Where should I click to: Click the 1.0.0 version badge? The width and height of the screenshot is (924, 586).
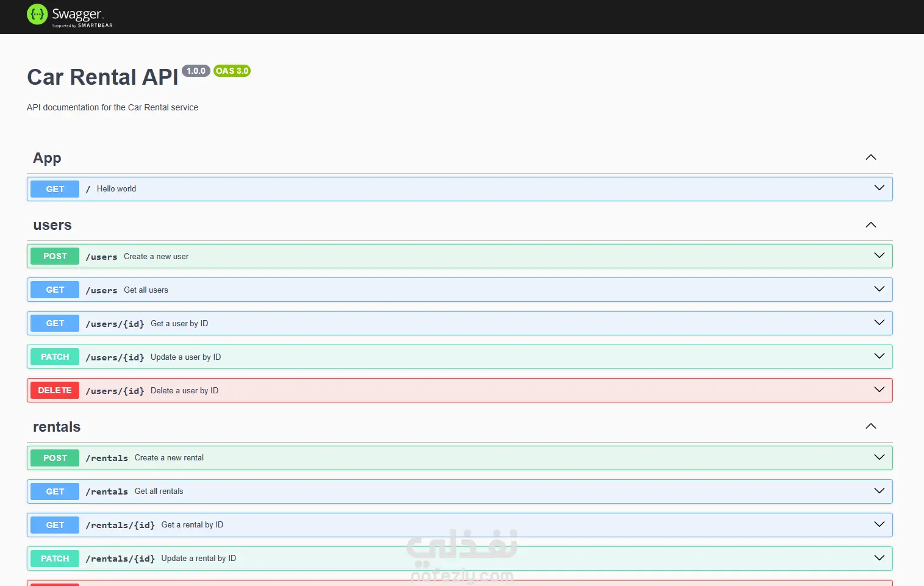[196, 70]
